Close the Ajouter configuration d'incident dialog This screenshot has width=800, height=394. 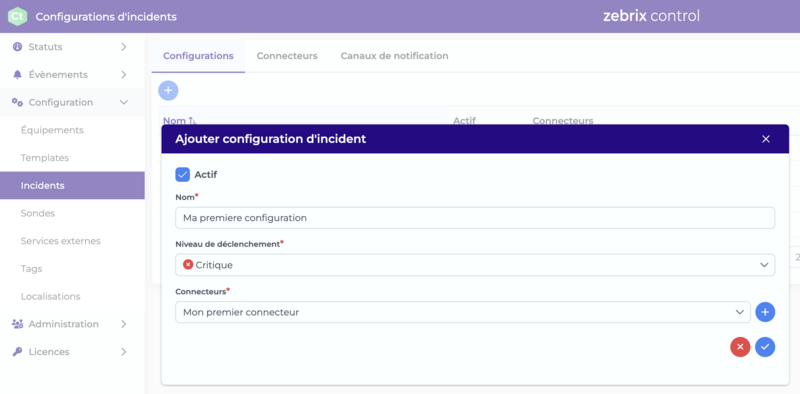click(x=766, y=139)
